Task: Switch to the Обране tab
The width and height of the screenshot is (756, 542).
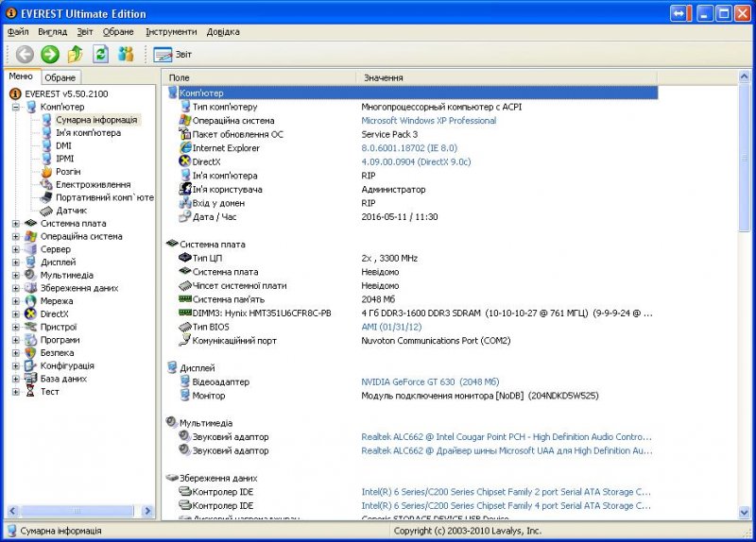Action: [60, 77]
